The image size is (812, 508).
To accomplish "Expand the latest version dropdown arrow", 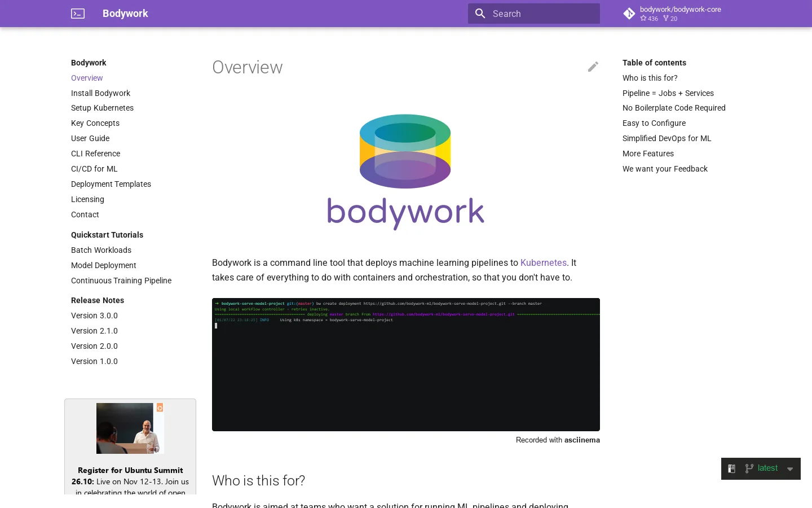I will pyautogui.click(x=790, y=469).
